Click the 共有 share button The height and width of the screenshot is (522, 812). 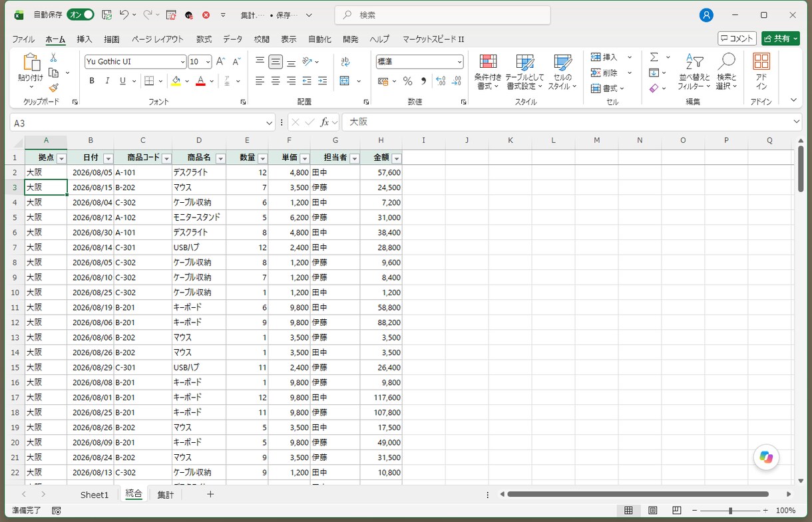coord(781,39)
